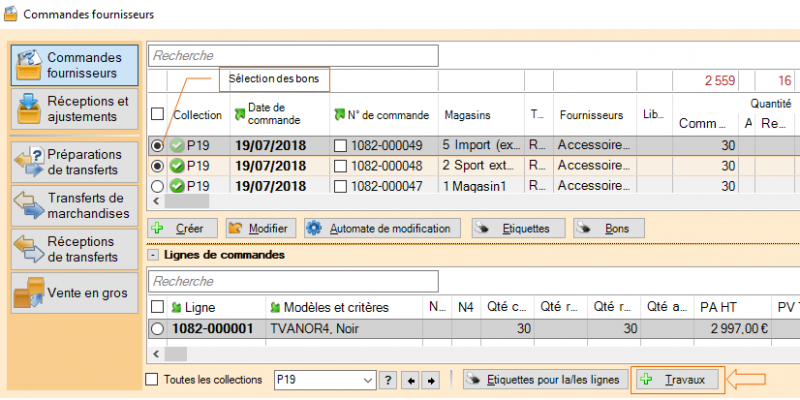Click status icon of order 1082-000049

pos(177,146)
